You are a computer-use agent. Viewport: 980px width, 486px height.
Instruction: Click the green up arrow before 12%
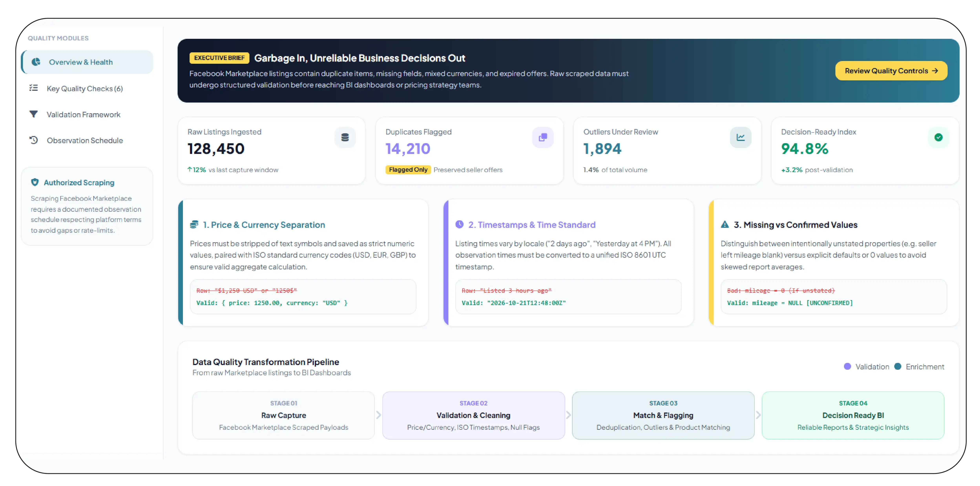[189, 169]
